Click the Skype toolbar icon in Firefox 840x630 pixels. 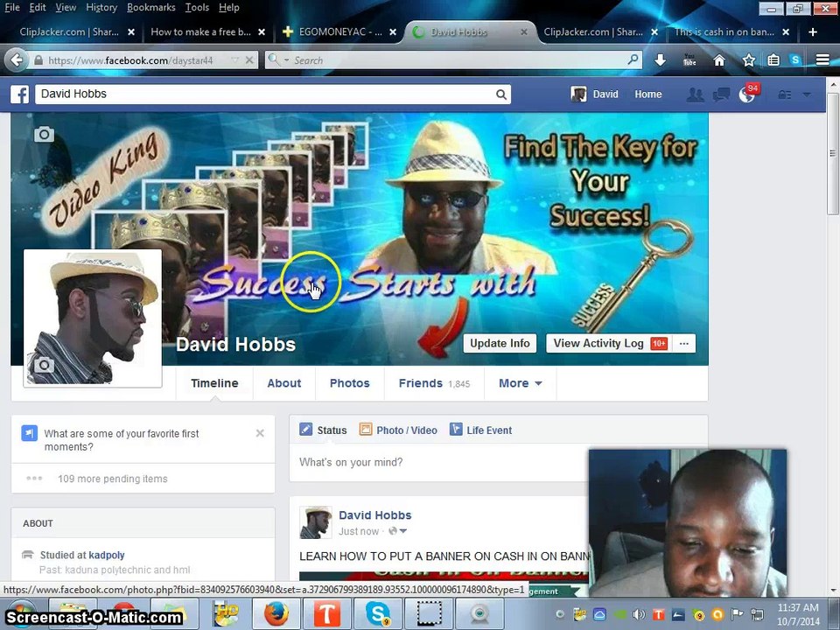795,60
